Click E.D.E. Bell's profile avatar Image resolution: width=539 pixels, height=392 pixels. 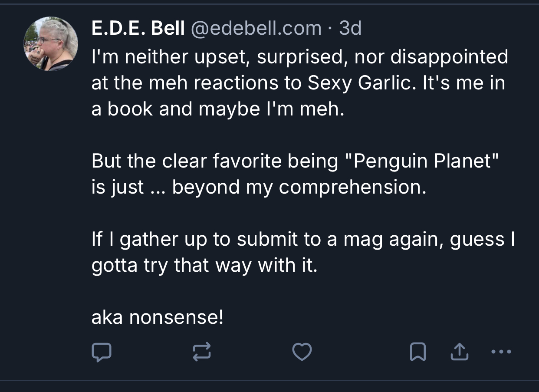(51, 44)
